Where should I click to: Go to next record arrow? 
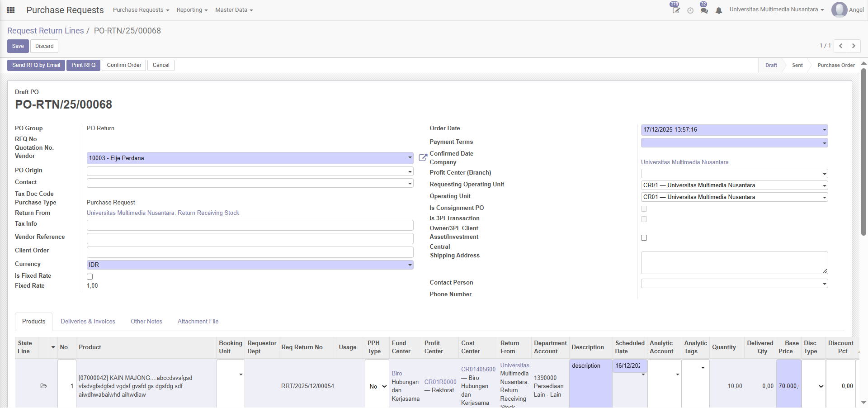tap(854, 46)
